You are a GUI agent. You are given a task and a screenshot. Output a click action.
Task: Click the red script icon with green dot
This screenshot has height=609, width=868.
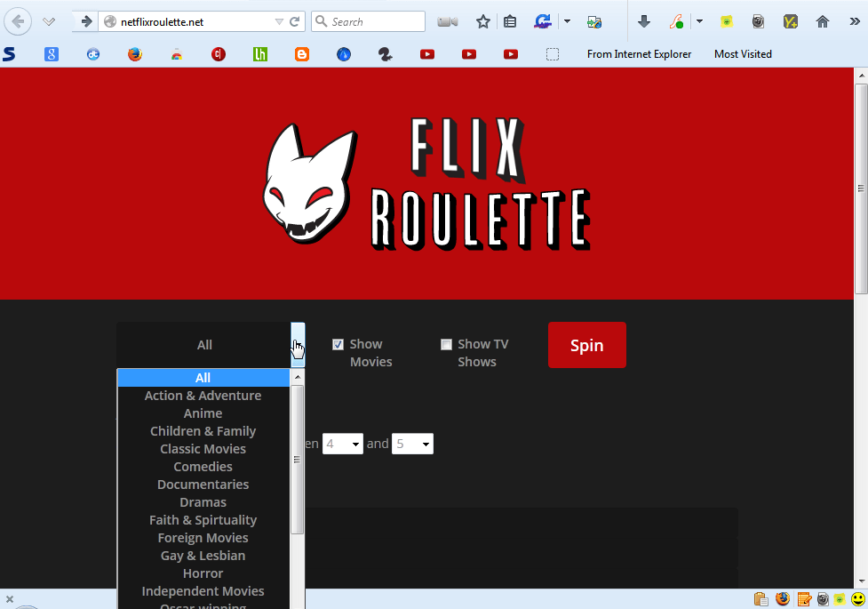(x=676, y=21)
